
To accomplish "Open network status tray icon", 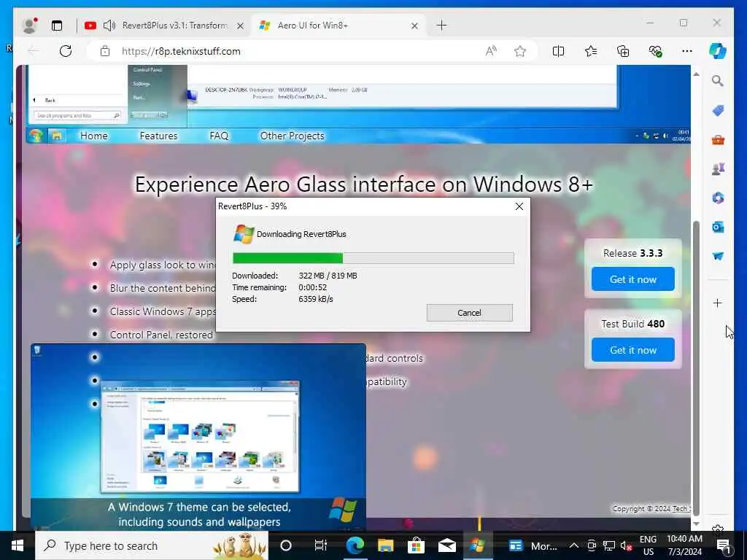I will 609,545.
